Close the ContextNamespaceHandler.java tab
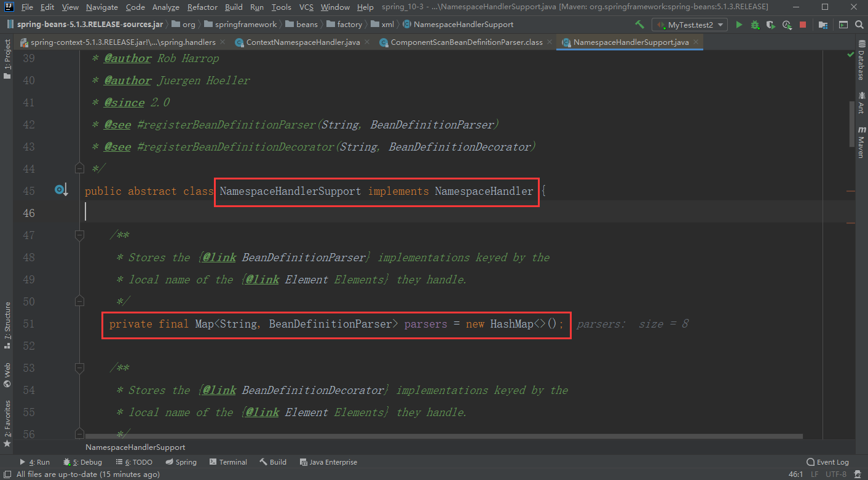868x480 pixels. pyautogui.click(x=367, y=42)
